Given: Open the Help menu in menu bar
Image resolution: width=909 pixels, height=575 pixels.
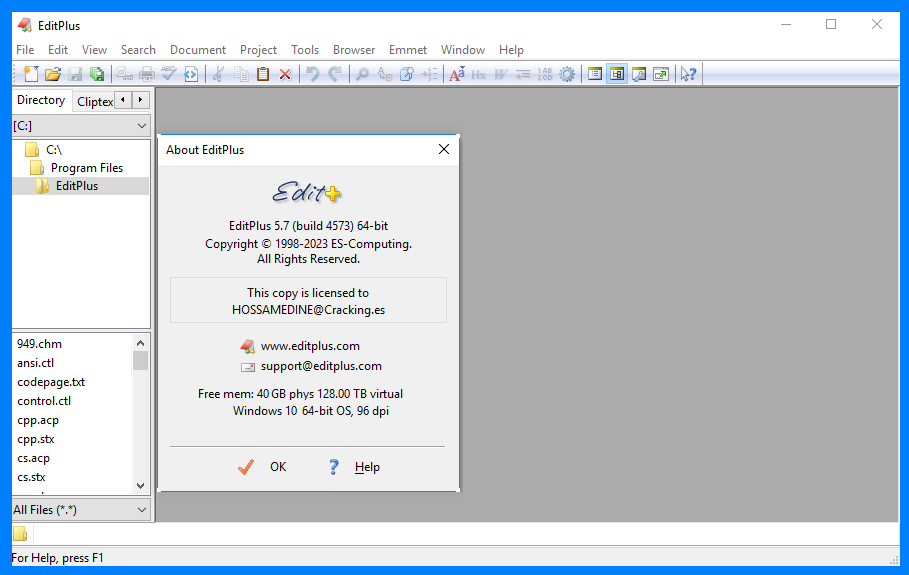Looking at the screenshot, I should (511, 50).
